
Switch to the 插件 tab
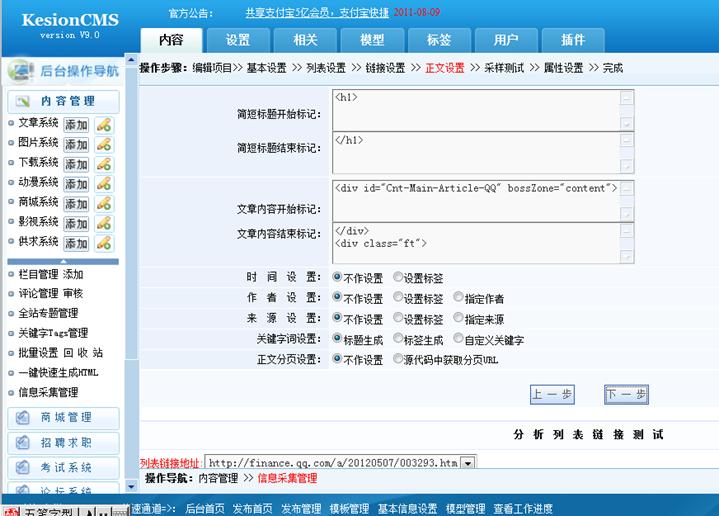pos(573,40)
